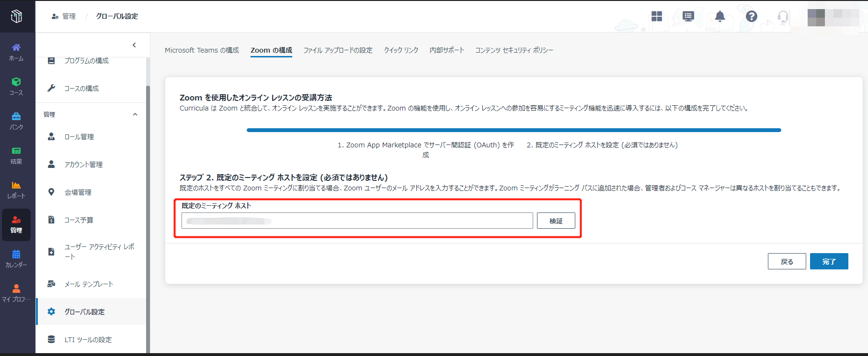
Task: Open the help question mark icon
Action: click(x=752, y=16)
